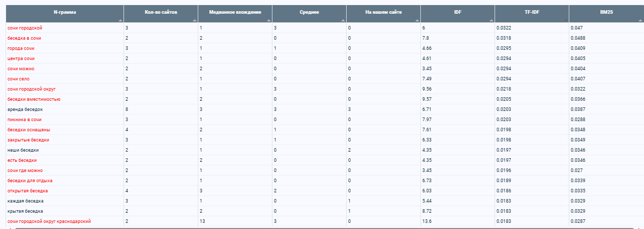Click IDF column sort arrow
Image resolution: width=644 pixels, height=229 pixels.
[x=492, y=20]
